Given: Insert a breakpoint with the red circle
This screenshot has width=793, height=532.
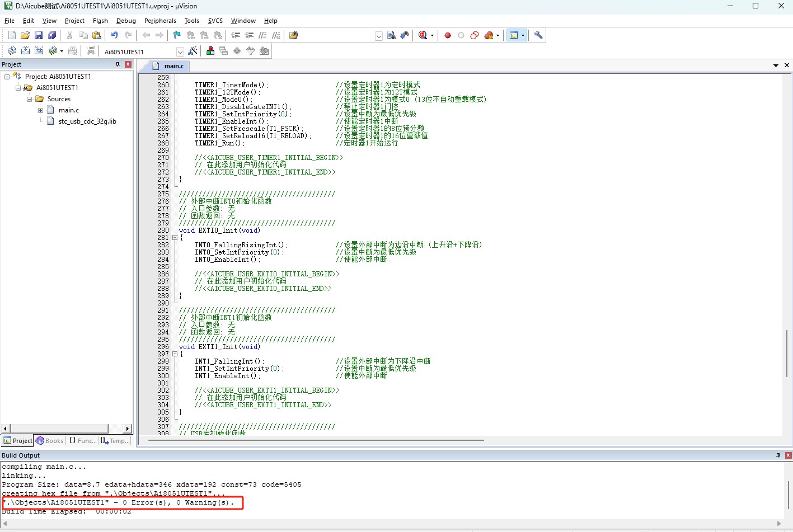Looking at the screenshot, I should tap(448, 35).
